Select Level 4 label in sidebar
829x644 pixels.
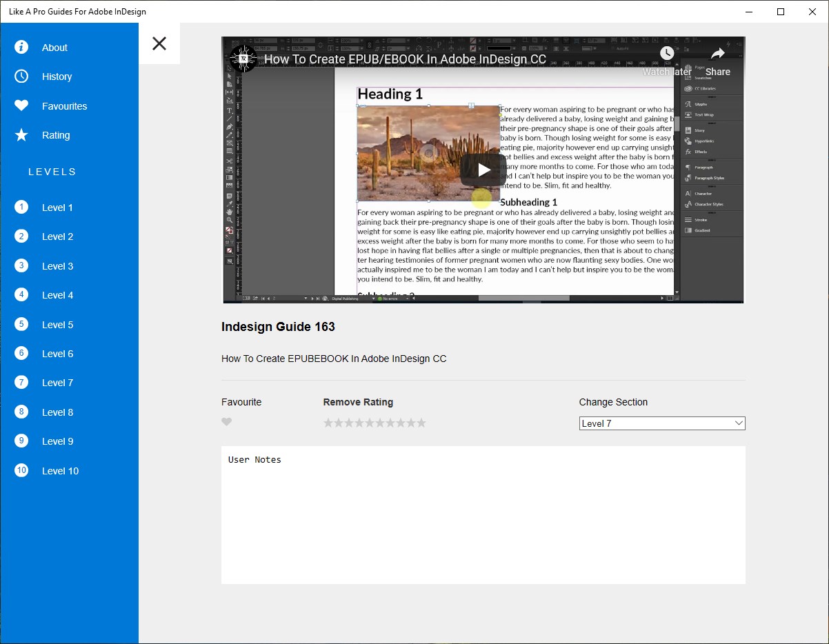pyautogui.click(x=57, y=295)
